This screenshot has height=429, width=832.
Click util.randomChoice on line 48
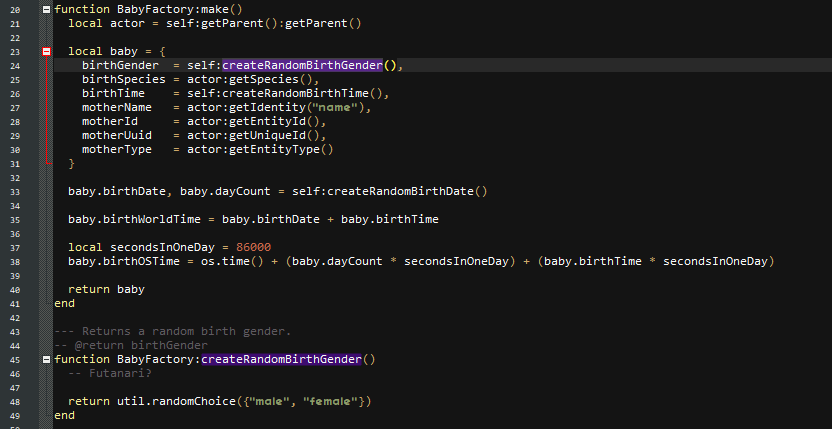click(x=176, y=401)
